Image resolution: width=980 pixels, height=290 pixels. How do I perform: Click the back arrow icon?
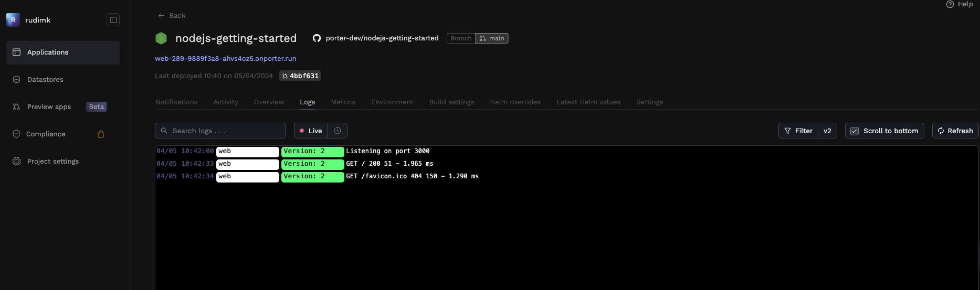161,16
